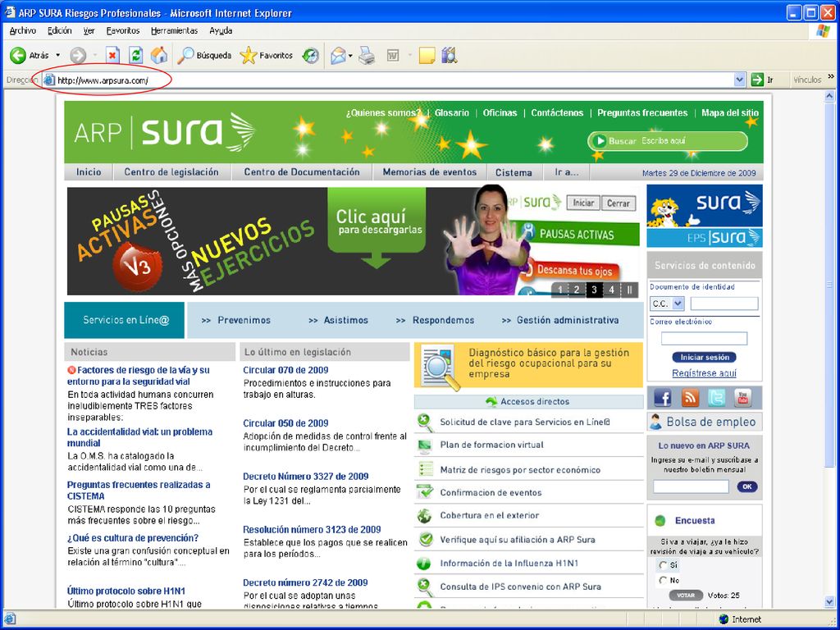Open the Archivo menu
This screenshot has height=630, width=840.
coord(22,30)
